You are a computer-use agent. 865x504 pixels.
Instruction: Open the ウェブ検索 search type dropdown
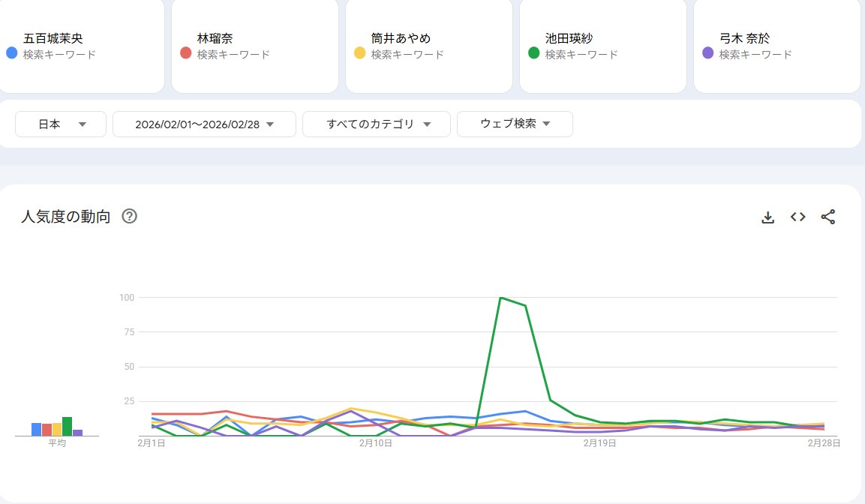[515, 124]
